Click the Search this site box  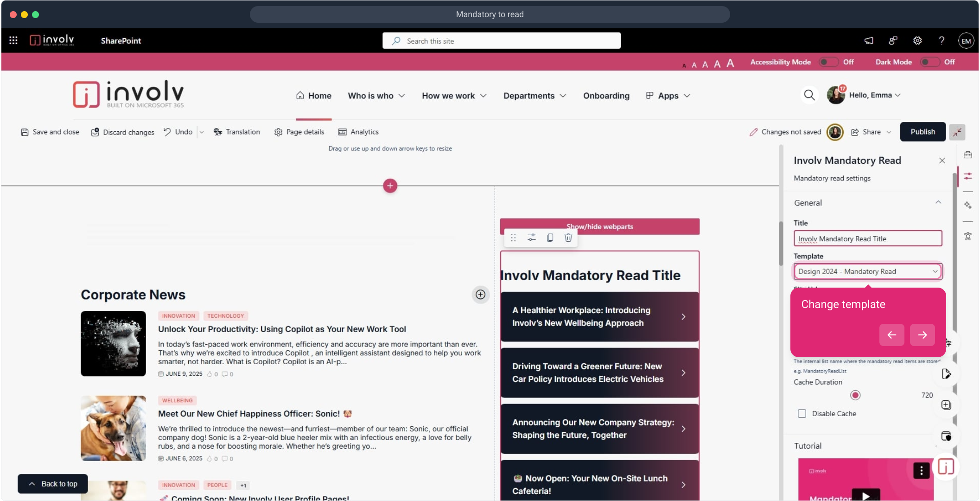coord(502,41)
